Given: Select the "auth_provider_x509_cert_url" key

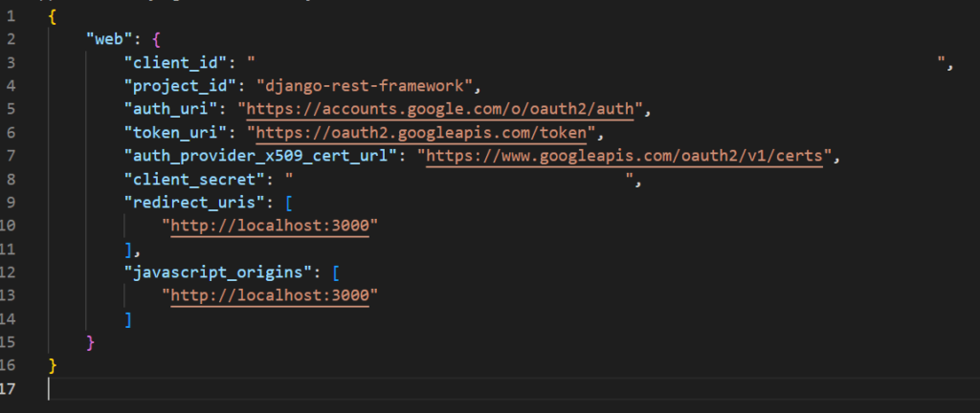Looking at the screenshot, I should coord(260,156).
